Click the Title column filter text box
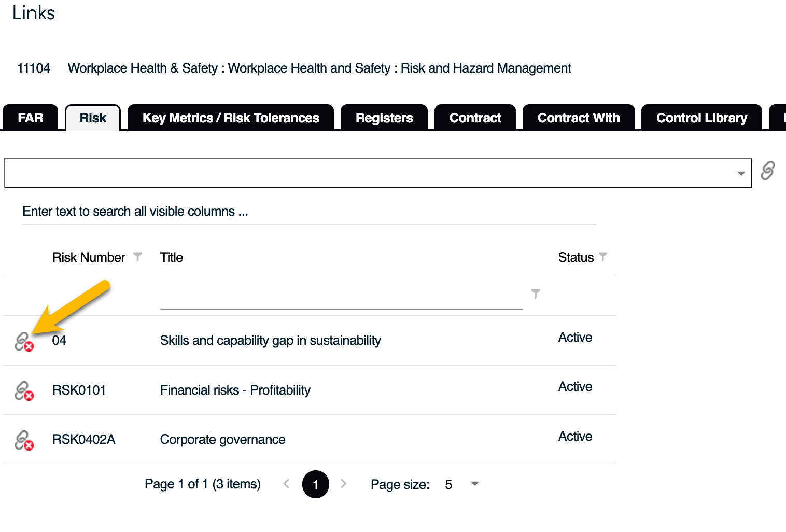 (x=341, y=296)
